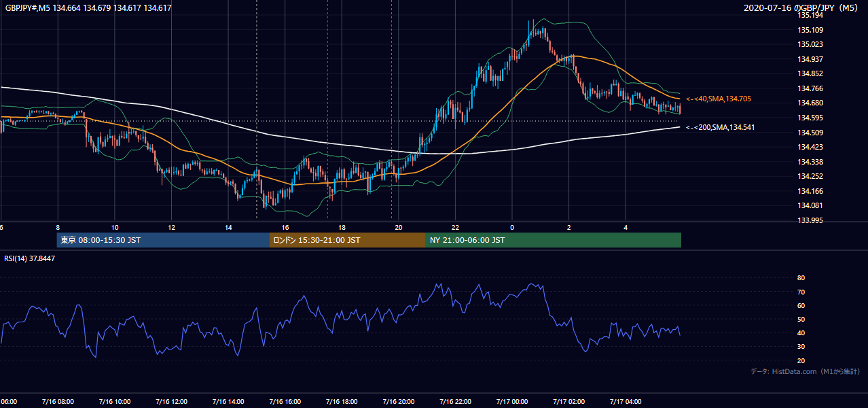
Task: Click the 134.937 price axis label
Action: [x=810, y=59]
